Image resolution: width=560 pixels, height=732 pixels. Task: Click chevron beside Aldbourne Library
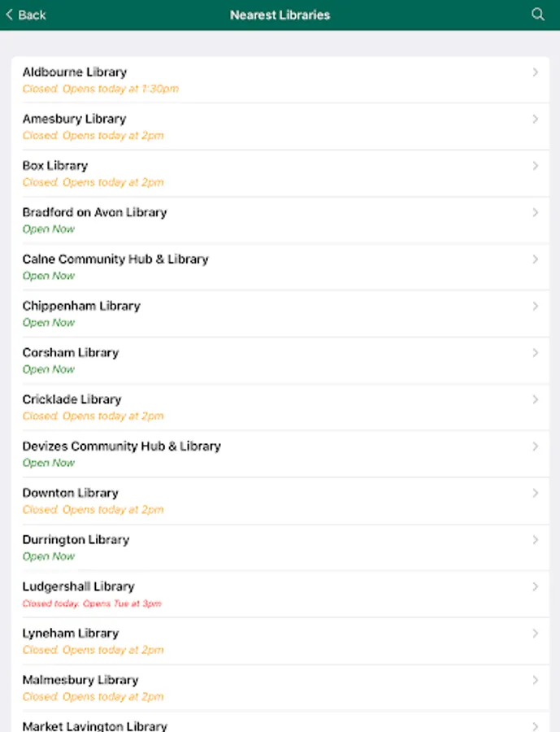(536, 72)
